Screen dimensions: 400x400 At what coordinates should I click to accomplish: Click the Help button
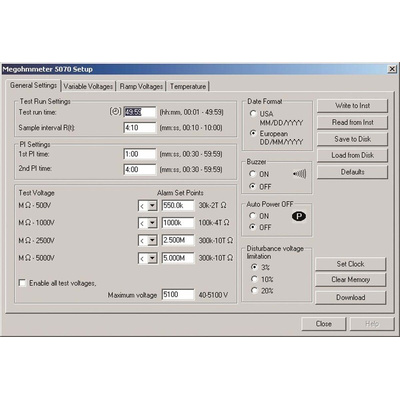click(372, 324)
